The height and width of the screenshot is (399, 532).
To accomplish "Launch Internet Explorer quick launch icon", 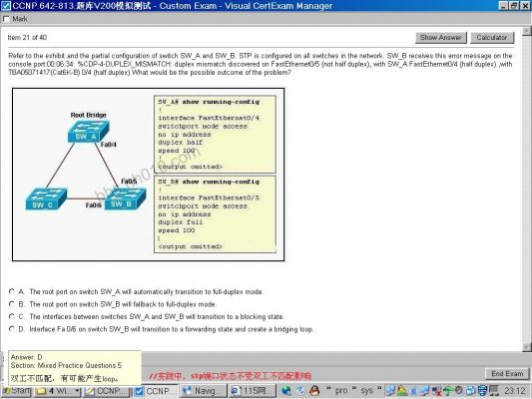I will tap(285, 391).
